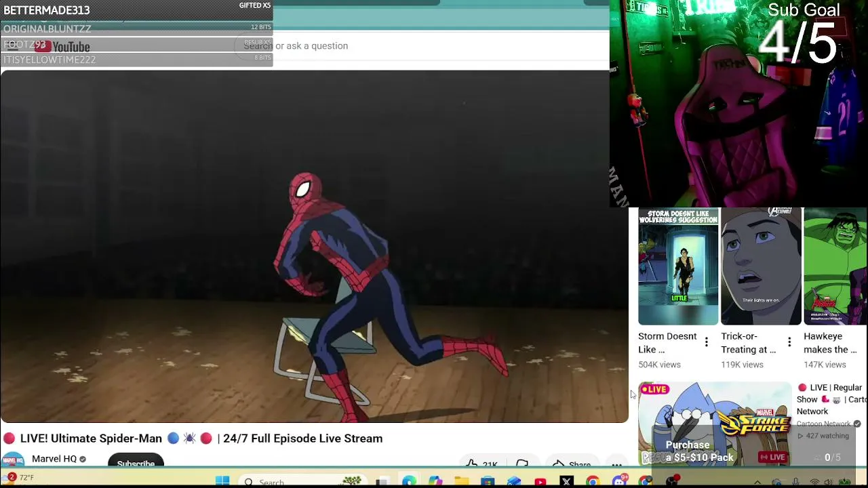Open the taskbar weather widget showing 72°F

pyautogui.click(x=18, y=478)
